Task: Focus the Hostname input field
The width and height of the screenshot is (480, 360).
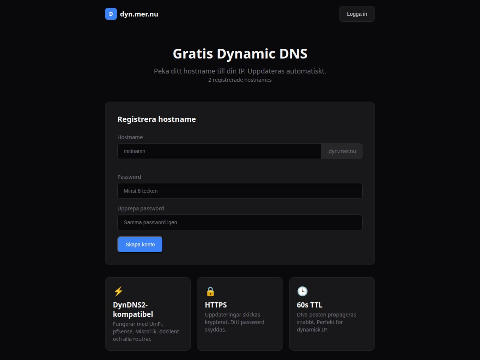Action: pyautogui.click(x=219, y=151)
